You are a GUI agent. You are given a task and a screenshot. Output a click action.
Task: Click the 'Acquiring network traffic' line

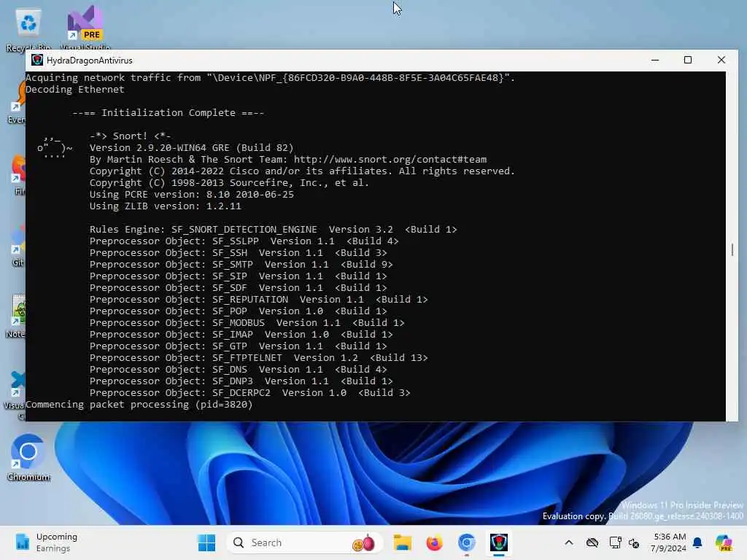(271, 77)
